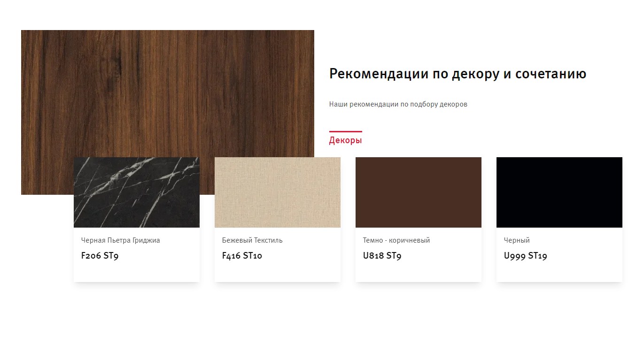The image size is (644, 344).
Task: Click the F416 ST10 decor code
Action: click(x=242, y=256)
